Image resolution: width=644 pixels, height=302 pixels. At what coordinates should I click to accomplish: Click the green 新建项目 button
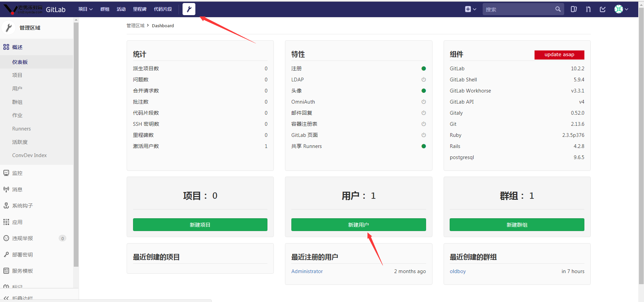[200, 225]
